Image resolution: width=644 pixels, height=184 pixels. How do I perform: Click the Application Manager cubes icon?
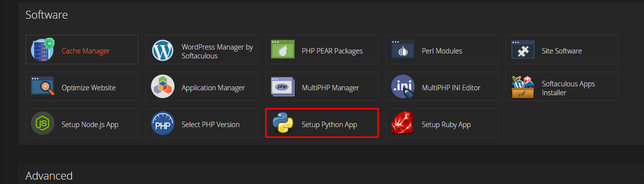(163, 87)
